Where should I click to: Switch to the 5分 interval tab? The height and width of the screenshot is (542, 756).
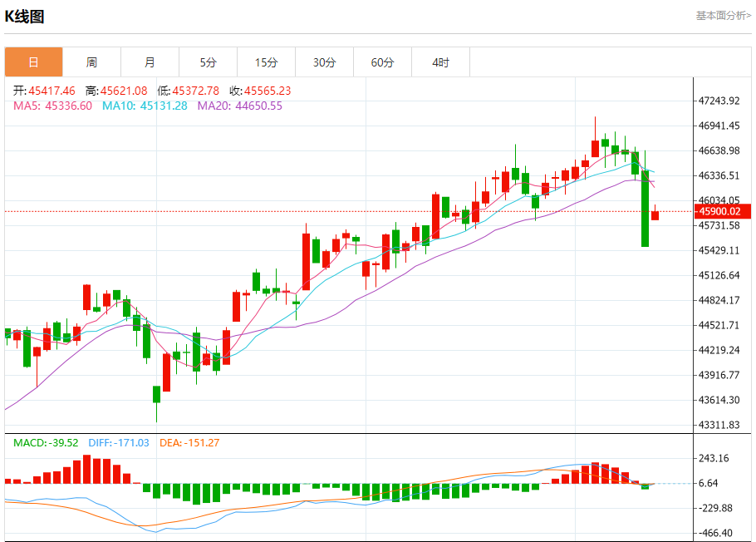pyautogui.click(x=208, y=62)
